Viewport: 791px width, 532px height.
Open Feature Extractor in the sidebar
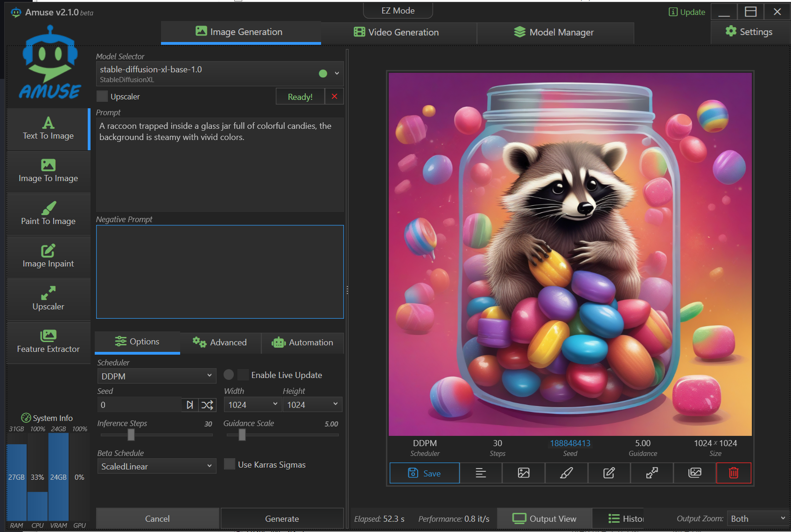pos(48,342)
